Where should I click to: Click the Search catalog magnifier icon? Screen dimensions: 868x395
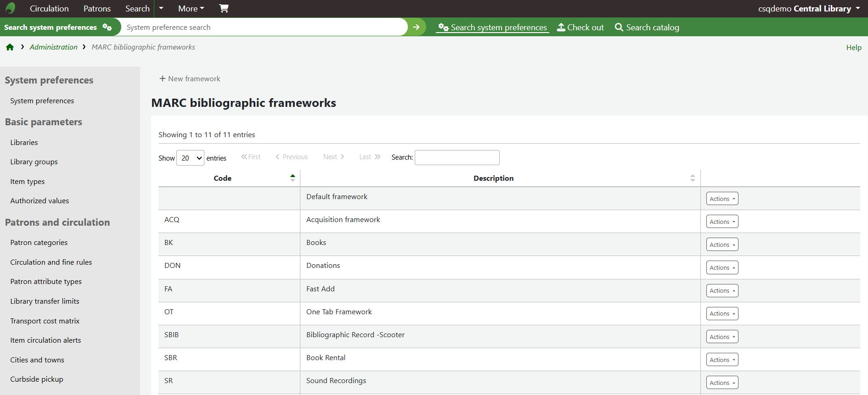[x=619, y=28]
